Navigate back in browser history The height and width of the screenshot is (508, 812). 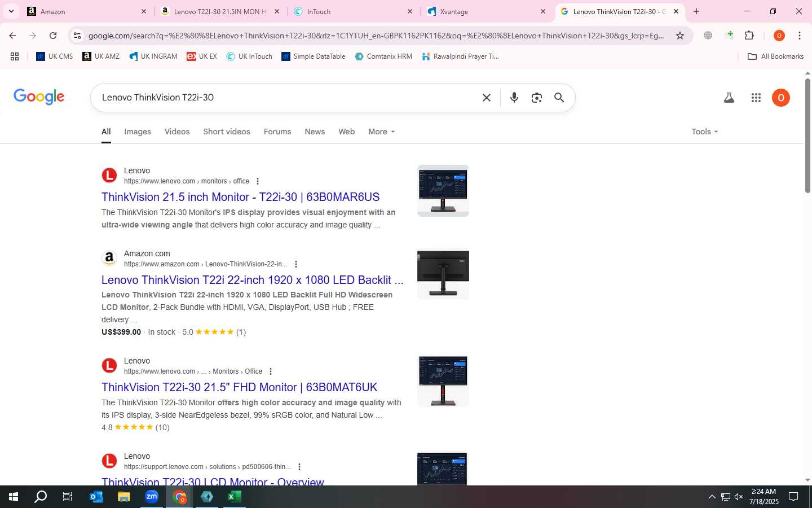tap(12, 36)
